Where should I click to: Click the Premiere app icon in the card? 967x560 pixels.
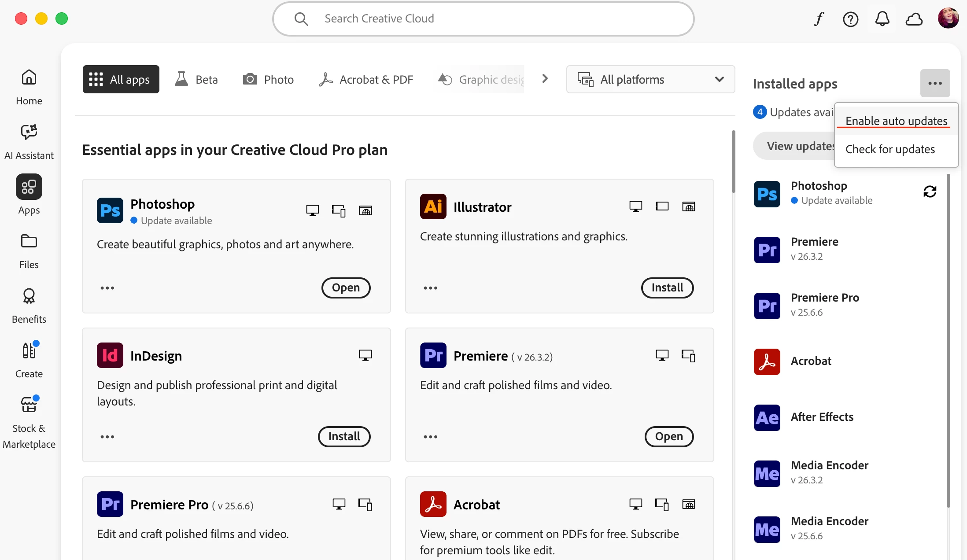coord(433,356)
